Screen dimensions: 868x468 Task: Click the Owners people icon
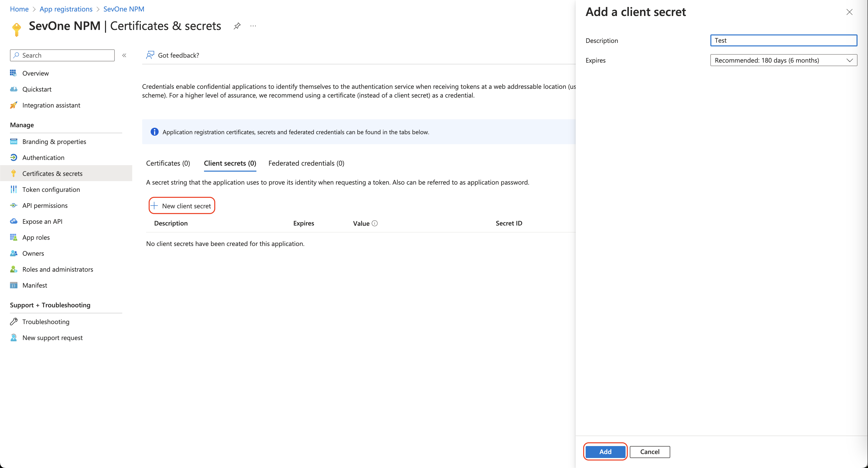tap(13, 253)
